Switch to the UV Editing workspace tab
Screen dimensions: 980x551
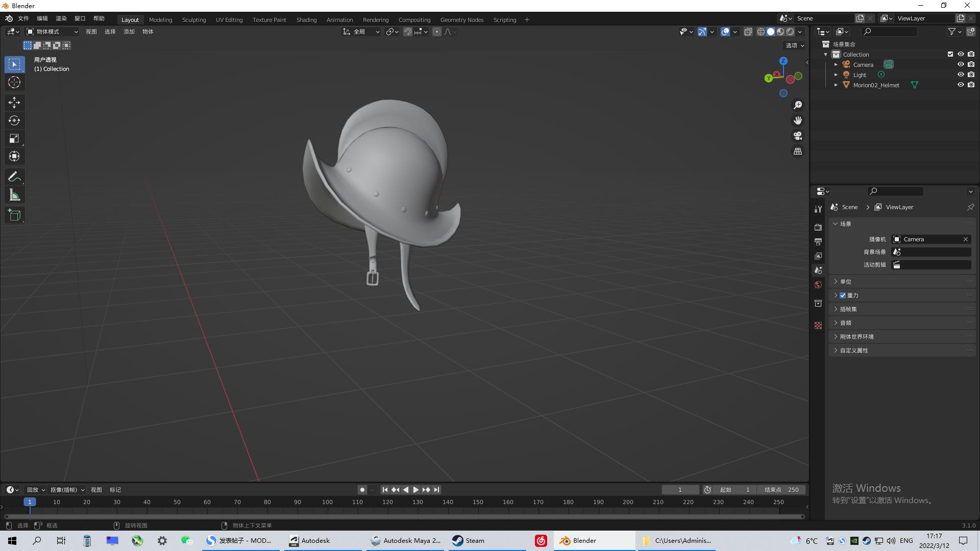point(229,20)
